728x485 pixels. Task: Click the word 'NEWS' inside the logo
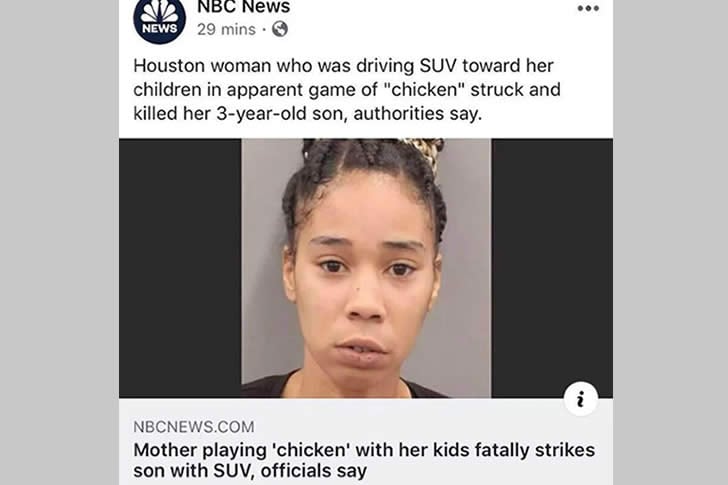[x=159, y=28]
